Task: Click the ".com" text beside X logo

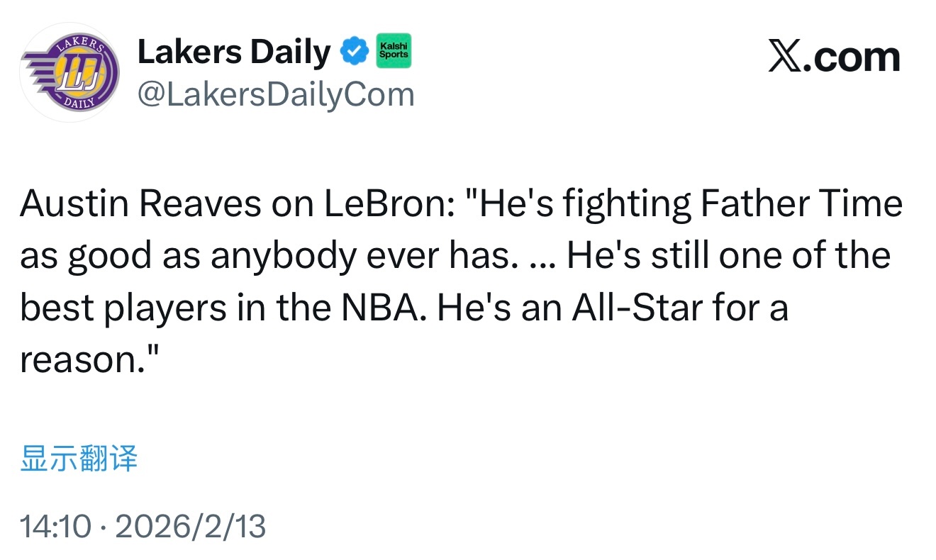Action: click(855, 57)
